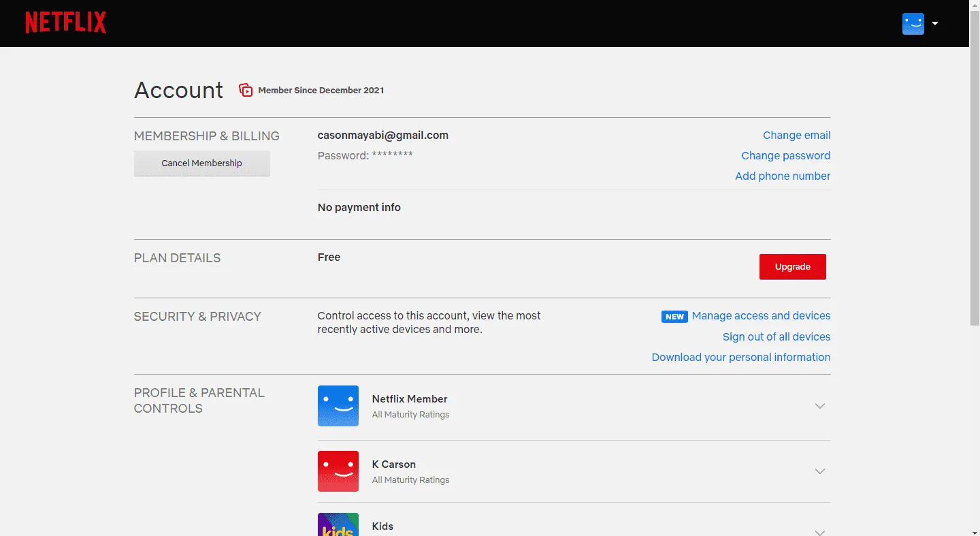Screen dimensions: 980x536
Task: Click Member Since December 2021 text
Action: [321, 90]
